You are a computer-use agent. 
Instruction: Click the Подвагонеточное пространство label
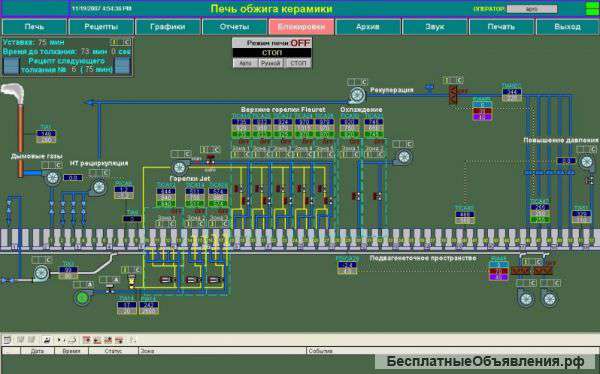[423, 258]
